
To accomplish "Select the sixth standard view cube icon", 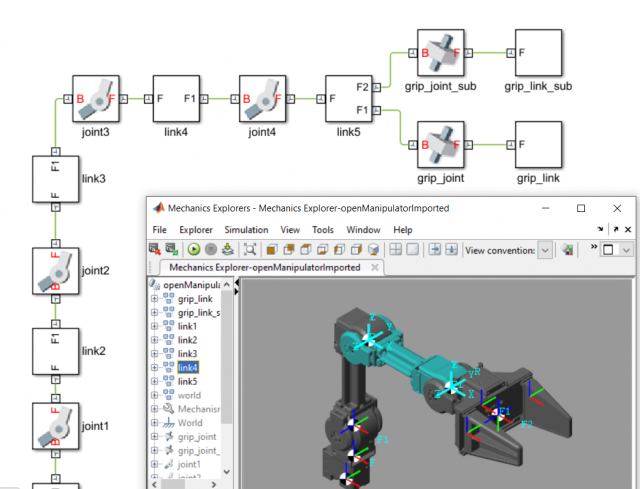I will pos(356,249).
